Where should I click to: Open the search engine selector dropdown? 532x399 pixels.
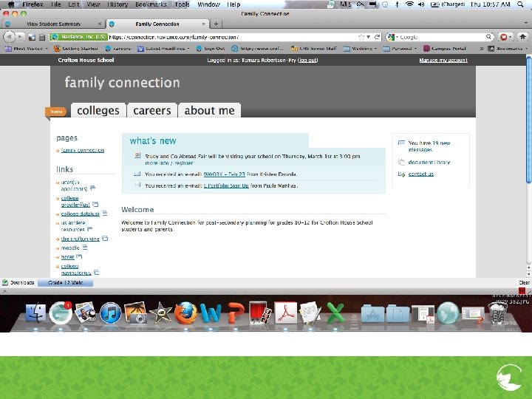(392, 37)
